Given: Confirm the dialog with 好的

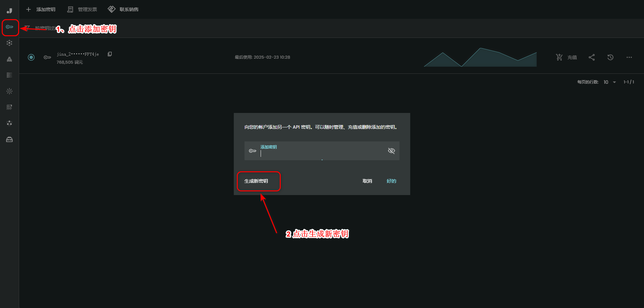Looking at the screenshot, I should click(x=391, y=181).
